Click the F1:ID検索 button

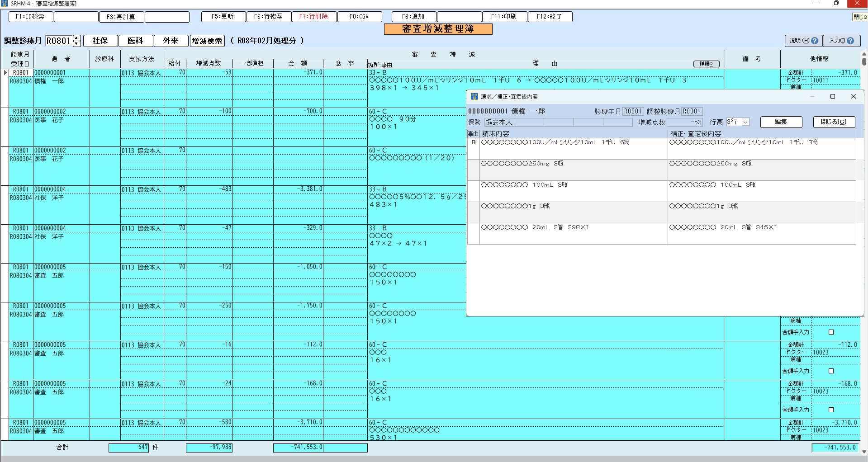[x=31, y=17]
